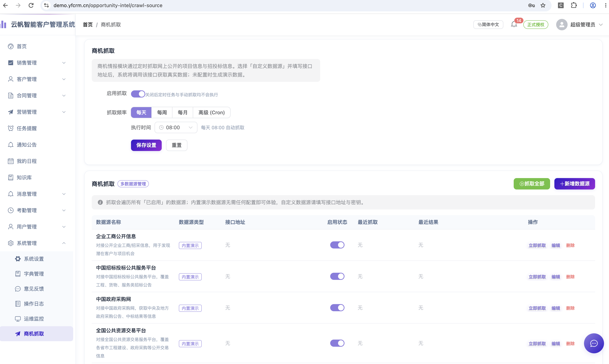Click the 新增数据源 button
The width and height of the screenshot is (609, 364).
[x=574, y=184]
